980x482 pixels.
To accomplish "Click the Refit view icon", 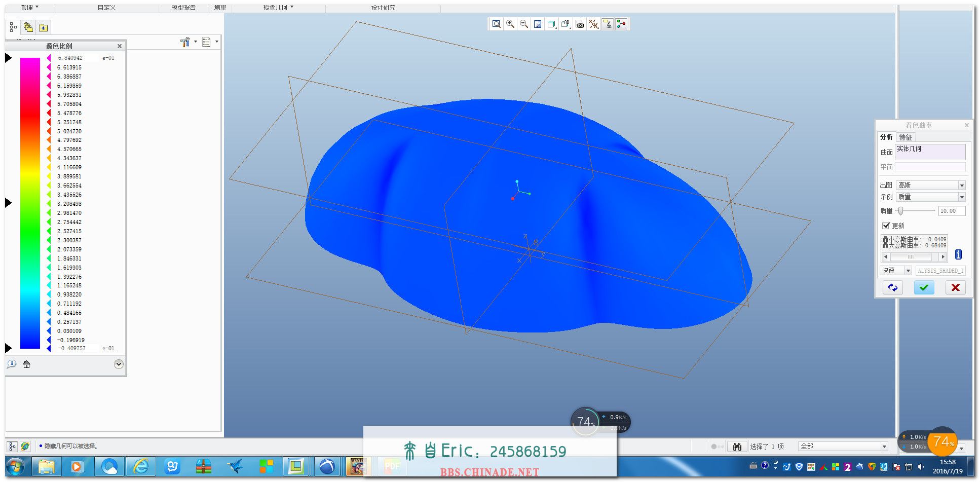I will [x=497, y=24].
